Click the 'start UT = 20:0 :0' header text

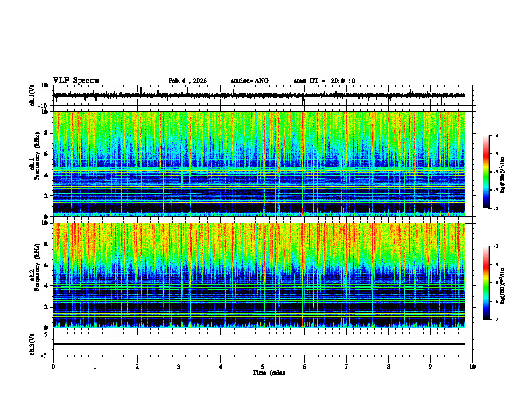coord(324,81)
